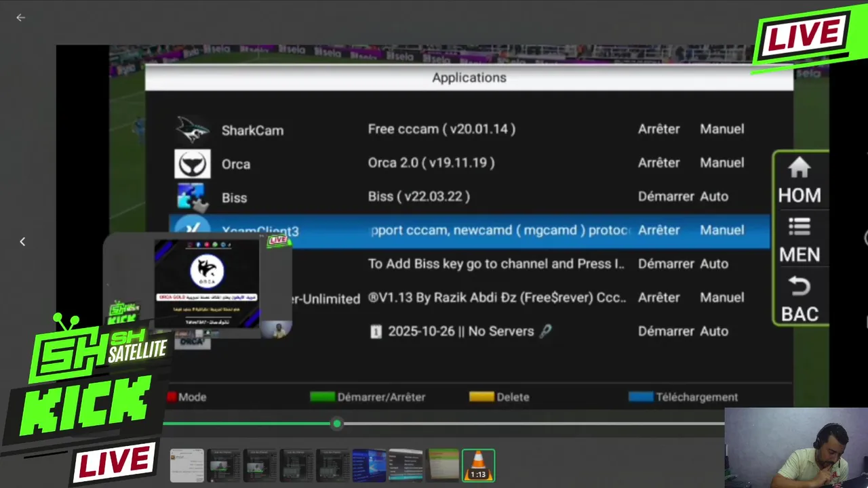868x488 pixels.
Task: Select the SharkCam application name
Action: coord(252,131)
